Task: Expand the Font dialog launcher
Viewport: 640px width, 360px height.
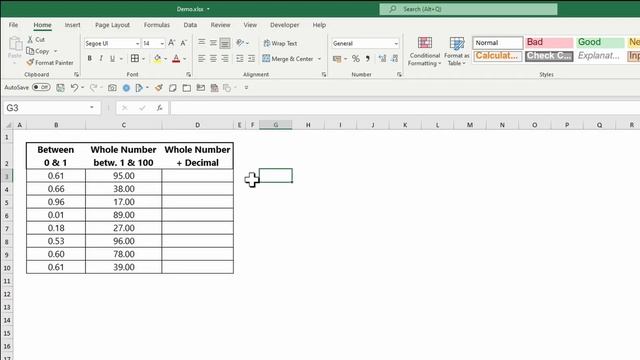Action: 189,75
